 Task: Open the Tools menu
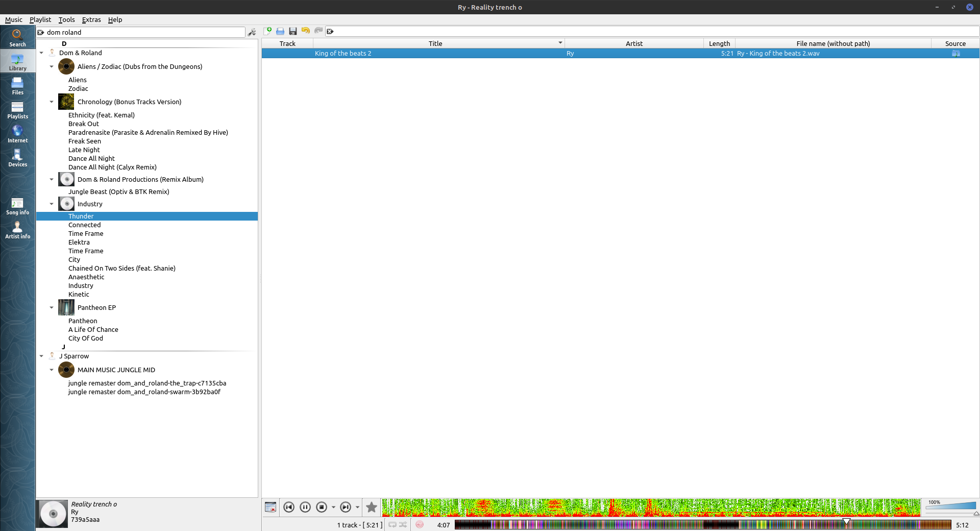click(66, 19)
